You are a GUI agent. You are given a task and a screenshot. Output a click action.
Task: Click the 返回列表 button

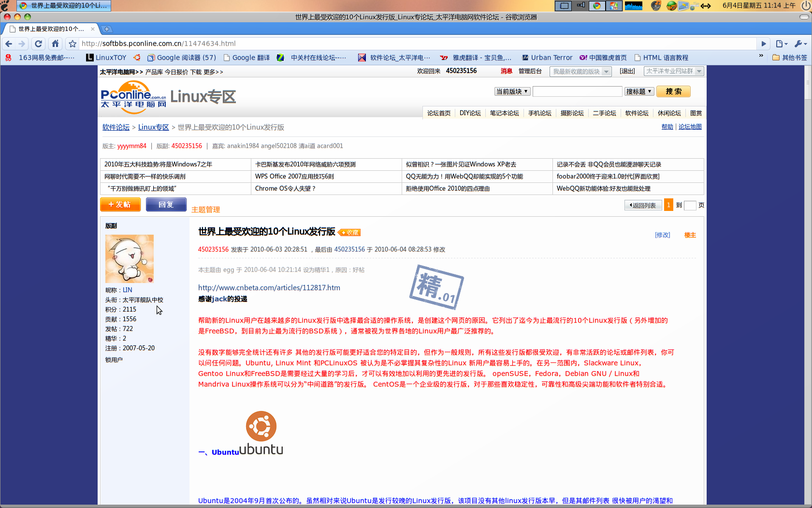point(643,205)
